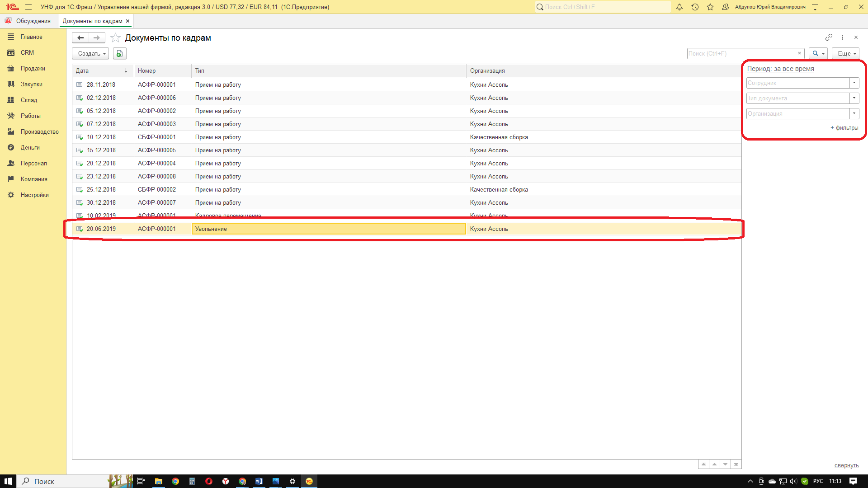Close the Документы по кадрам tab

click(128, 21)
